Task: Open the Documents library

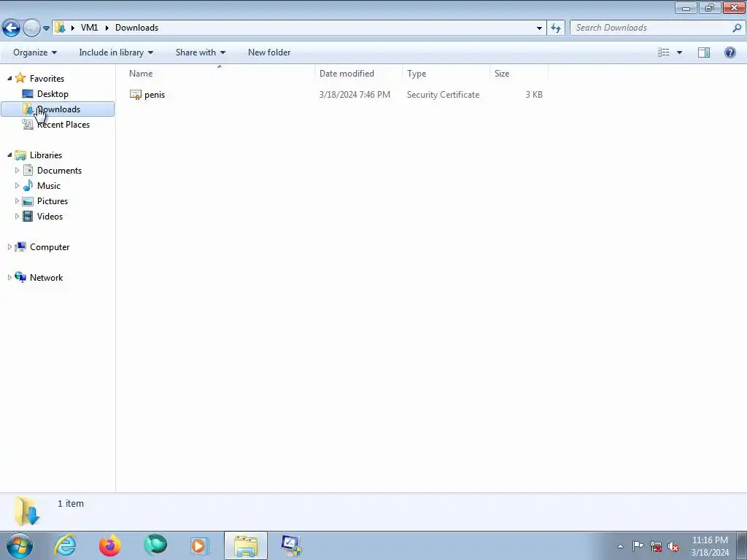Action: [59, 171]
